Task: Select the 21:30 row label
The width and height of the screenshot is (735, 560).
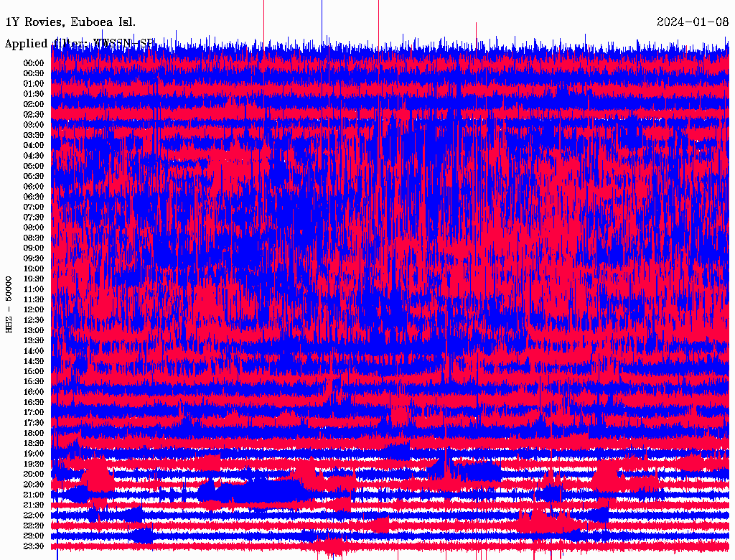Action: pos(34,505)
